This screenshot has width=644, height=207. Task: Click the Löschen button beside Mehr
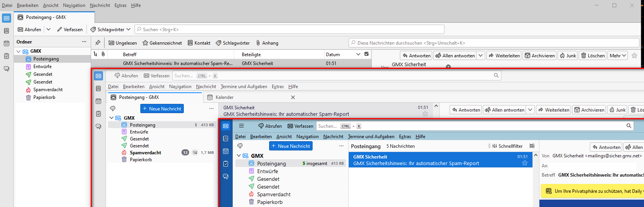point(593,55)
